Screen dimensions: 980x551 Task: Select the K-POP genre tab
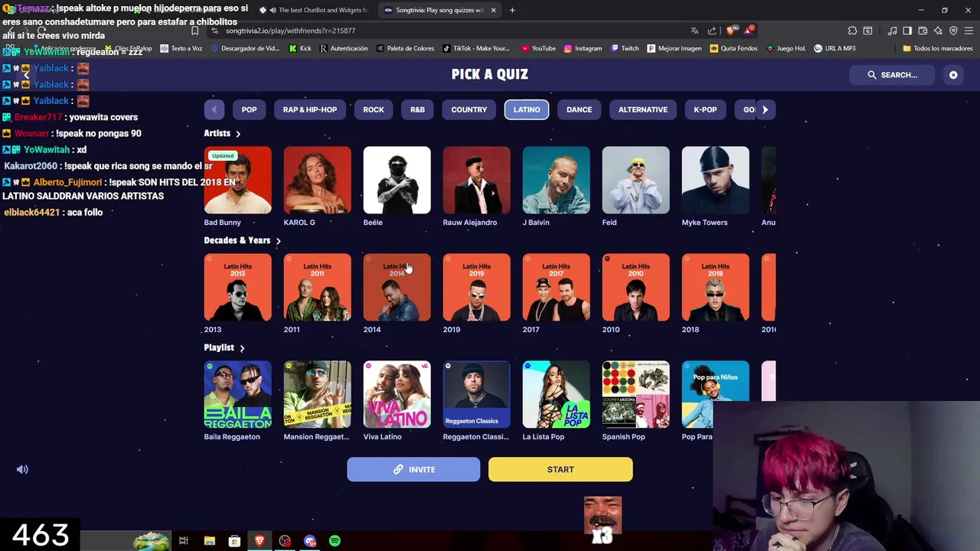tap(705, 109)
